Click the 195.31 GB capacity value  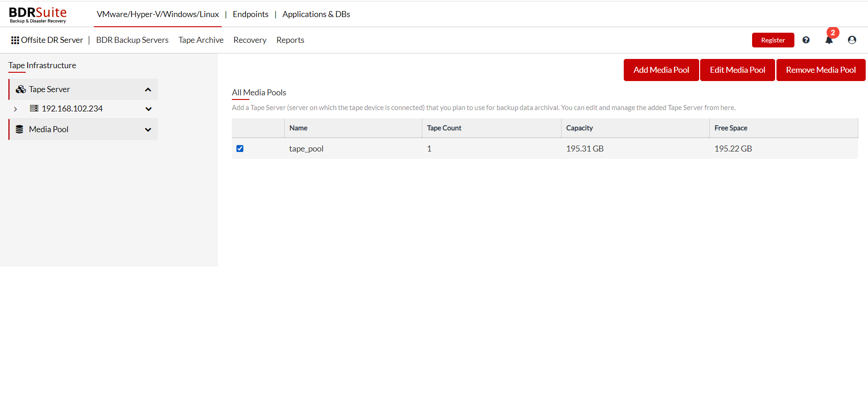pos(585,149)
